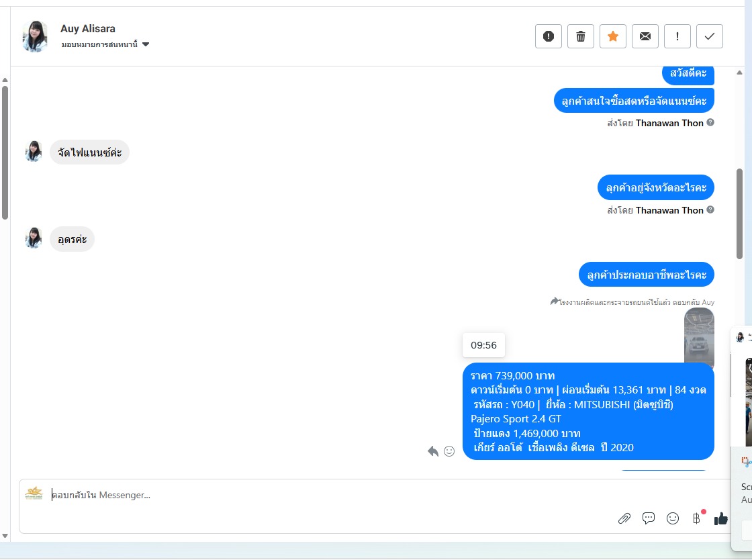The width and height of the screenshot is (752, 560).
Task: Mark conversation unread with envelope icon
Action: tap(645, 36)
